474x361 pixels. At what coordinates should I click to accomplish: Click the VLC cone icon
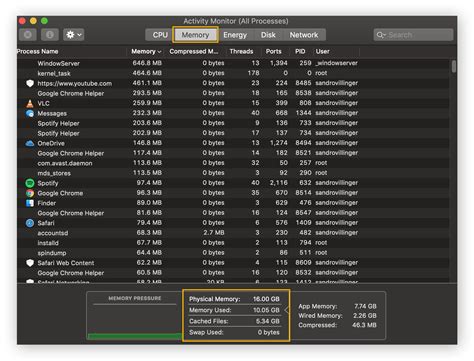30,103
